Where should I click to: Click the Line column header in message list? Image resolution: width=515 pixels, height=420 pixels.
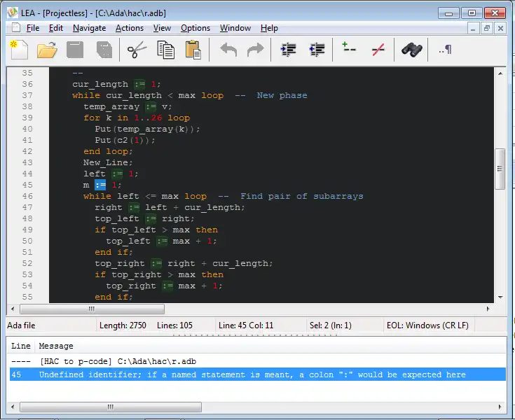point(21,346)
